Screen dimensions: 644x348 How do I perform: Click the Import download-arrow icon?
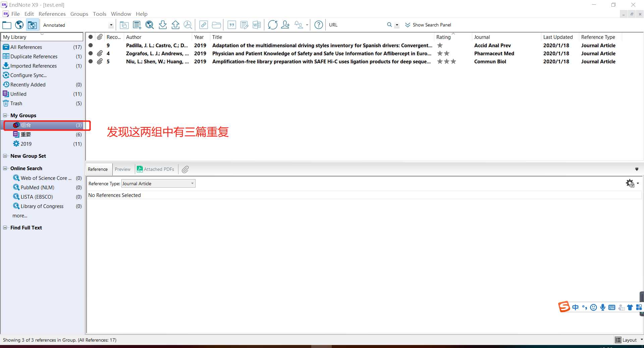click(163, 25)
